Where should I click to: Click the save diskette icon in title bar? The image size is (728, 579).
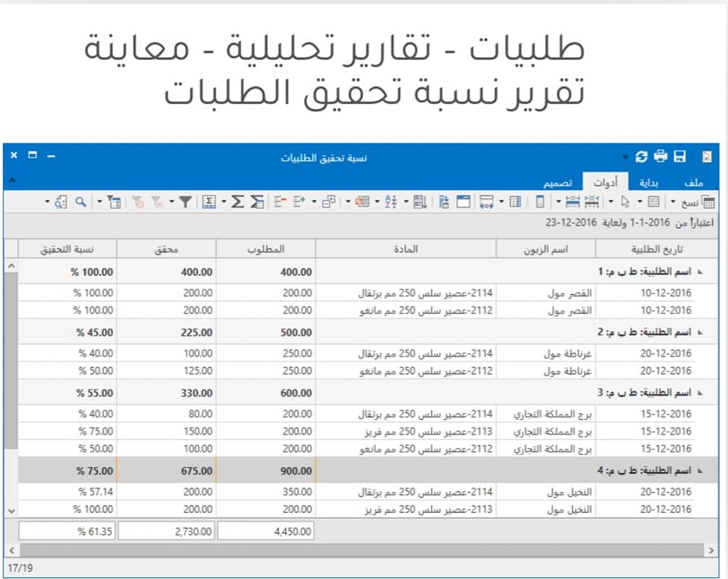coord(679,156)
